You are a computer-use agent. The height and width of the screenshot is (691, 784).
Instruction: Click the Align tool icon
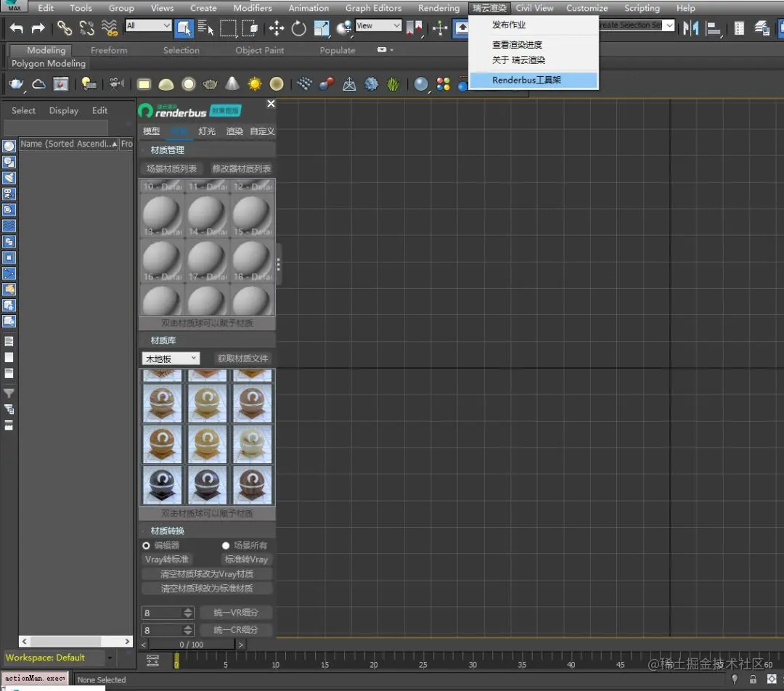(x=713, y=29)
